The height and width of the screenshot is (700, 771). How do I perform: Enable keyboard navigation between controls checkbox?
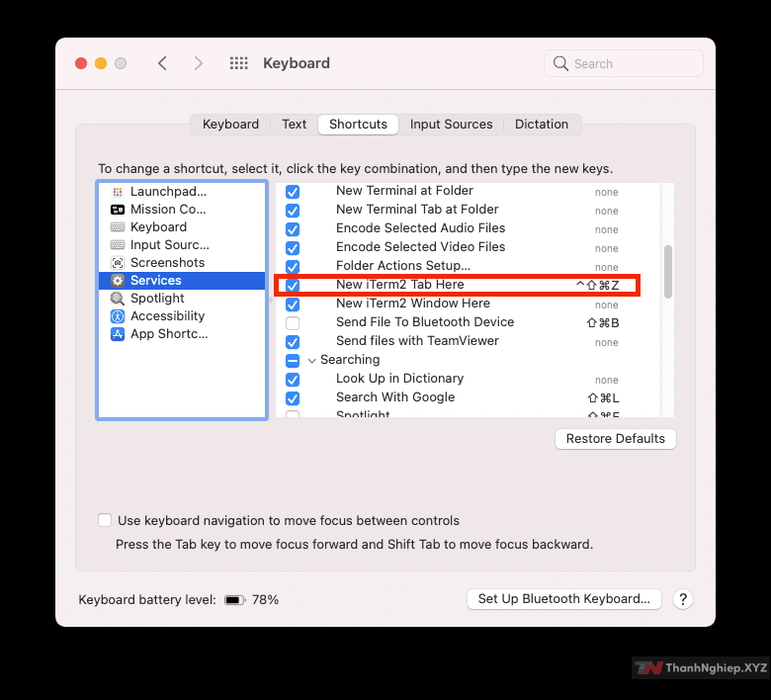pyautogui.click(x=105, y=520)
